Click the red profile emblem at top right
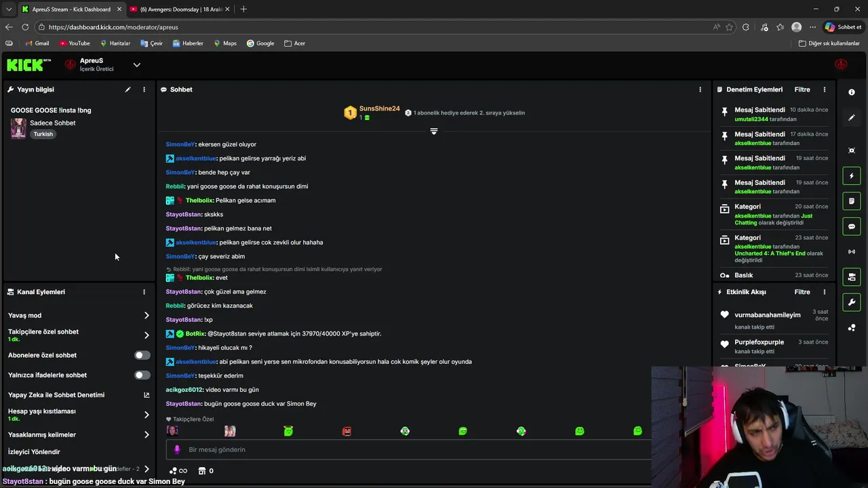 841,64
